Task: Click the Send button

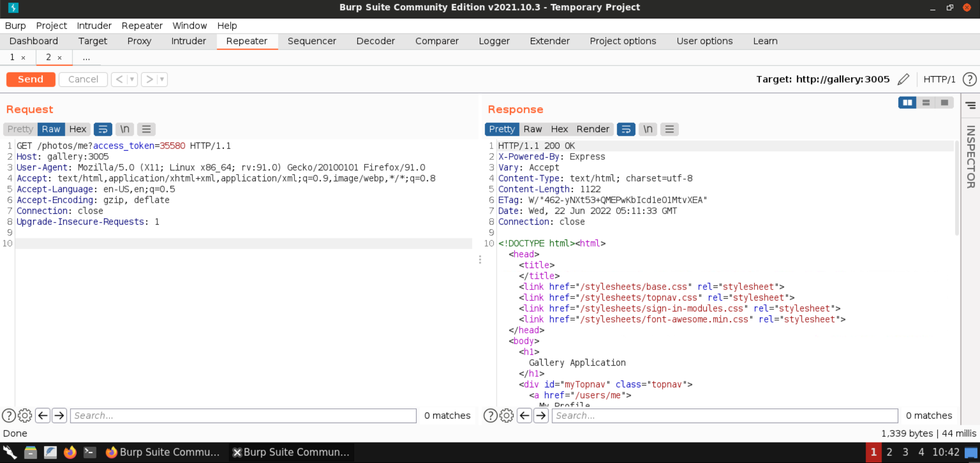Action: 31,79
